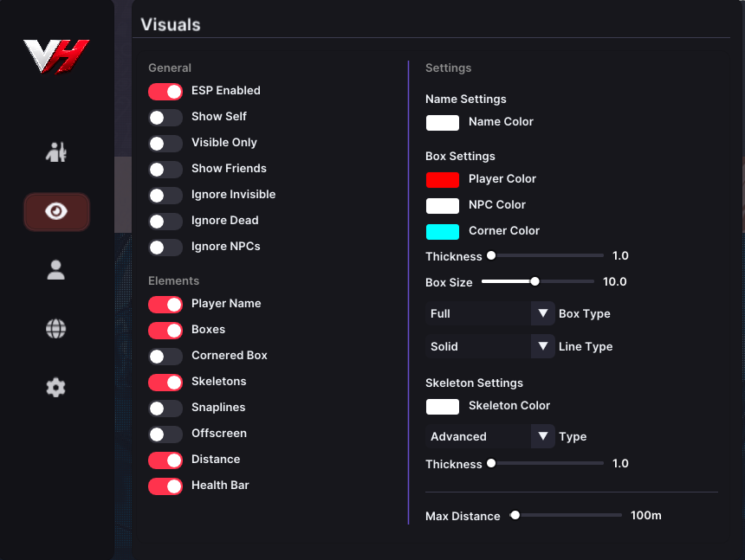Open the Skeleton Color swatch
This screenshot has width=745, height=560.
(443, 407)
